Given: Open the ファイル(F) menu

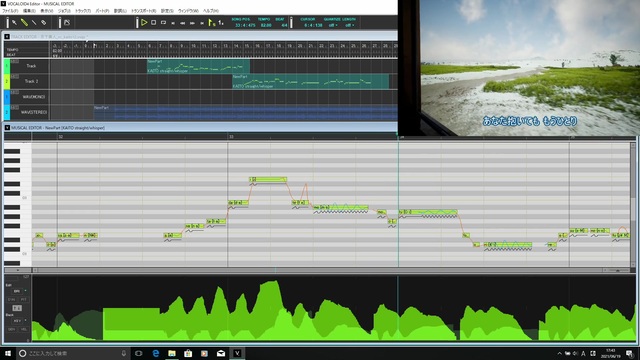Looking at the screenshot, I should 10,11.
